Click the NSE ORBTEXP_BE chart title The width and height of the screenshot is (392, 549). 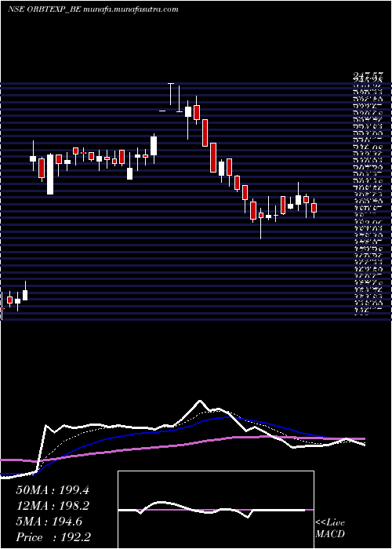click(45, 9)
